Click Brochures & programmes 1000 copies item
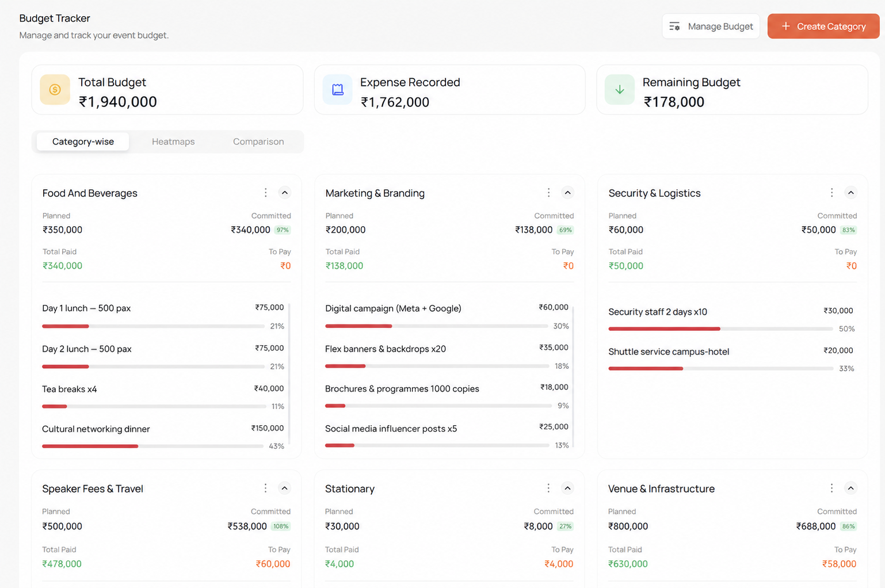This screenshot has width=885, height=588. click(447, 396)
